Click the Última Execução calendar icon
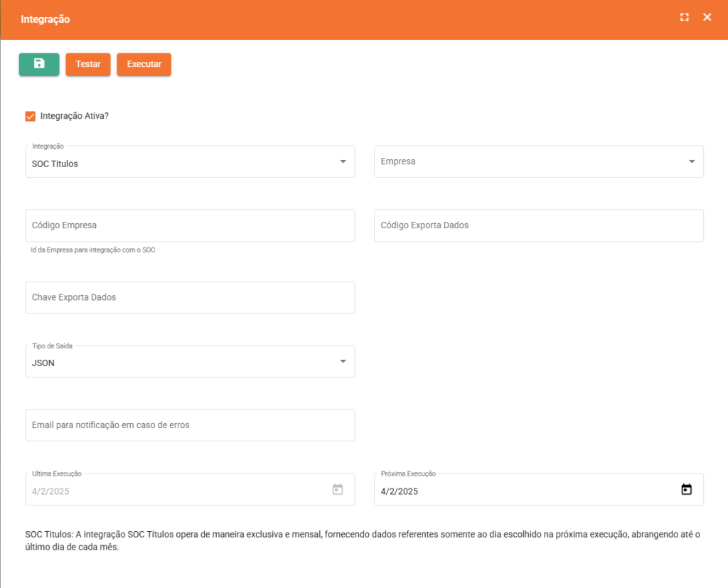728x588 pixels. tap(338, 490)
